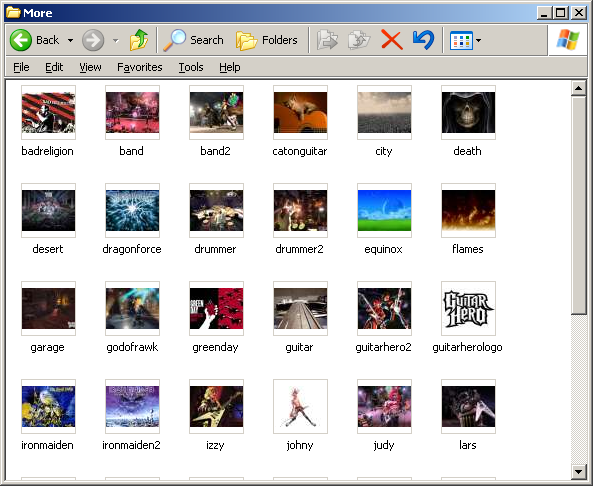The height and width of the screenshot is (486, 593).
Task: Click the "catonguitar" file name label
Action: tap(300, 151)
